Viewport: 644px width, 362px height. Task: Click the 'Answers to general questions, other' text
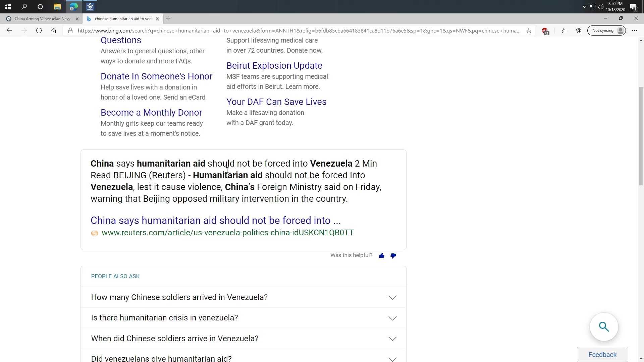coord(153,51)
